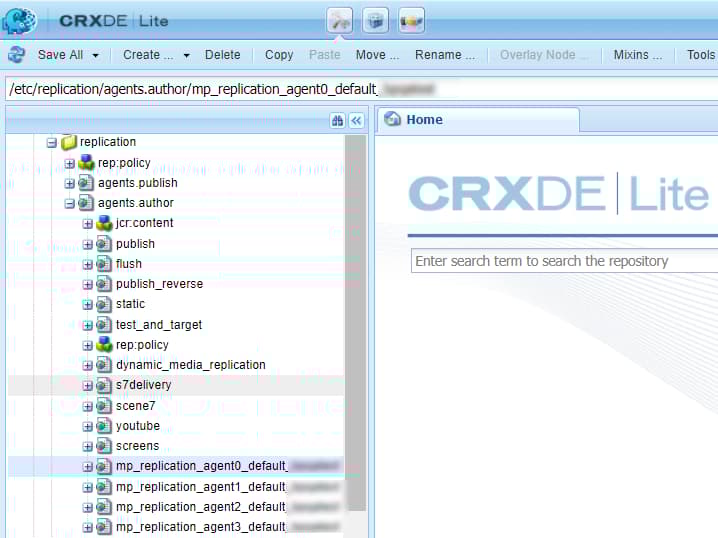Select the agents.publish tree row
This screenshot has width=718, height=538.
coord(176,183)
